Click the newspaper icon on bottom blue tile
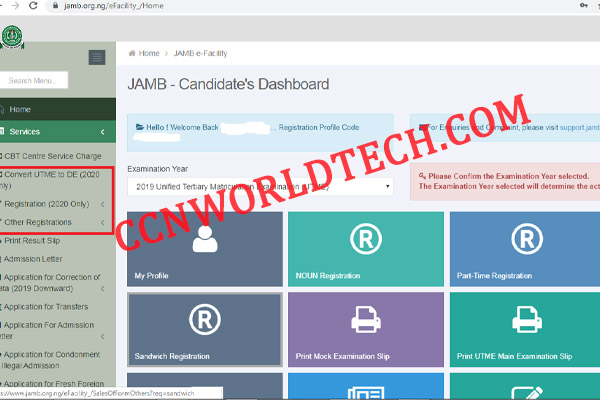The height and width of the screenshot is (400, 600). 366,393
